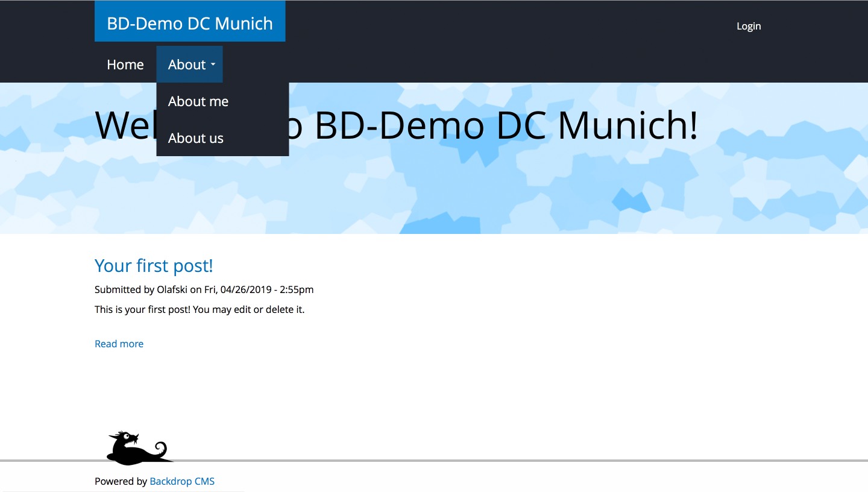This screenshot has width=868, height=492.
Task: Click the Submitted by text under the post title
Action: [x=124, y=289]
